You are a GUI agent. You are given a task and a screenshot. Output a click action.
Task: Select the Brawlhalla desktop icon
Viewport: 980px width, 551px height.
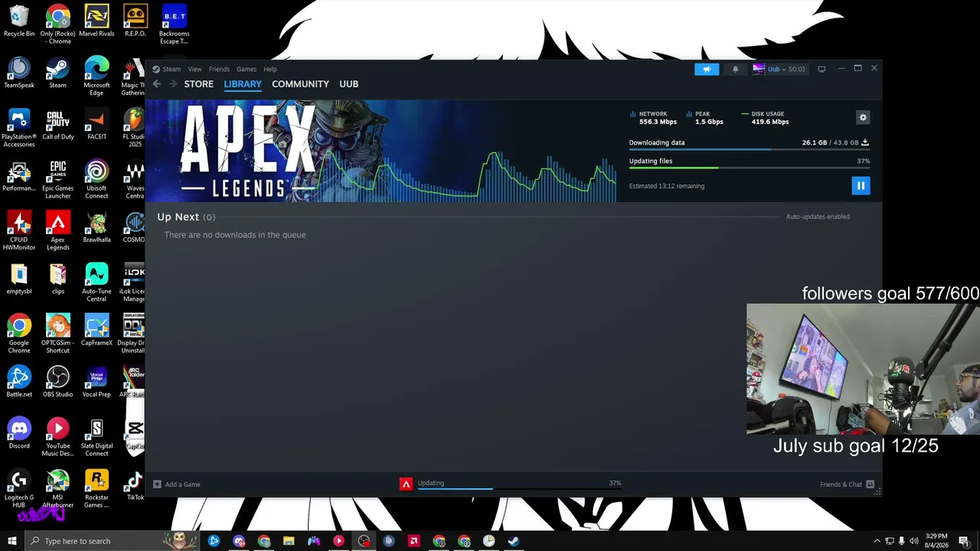[96, 228]
